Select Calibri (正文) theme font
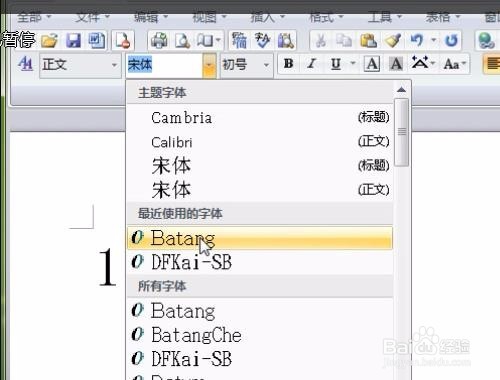 [x=260, y=142]
